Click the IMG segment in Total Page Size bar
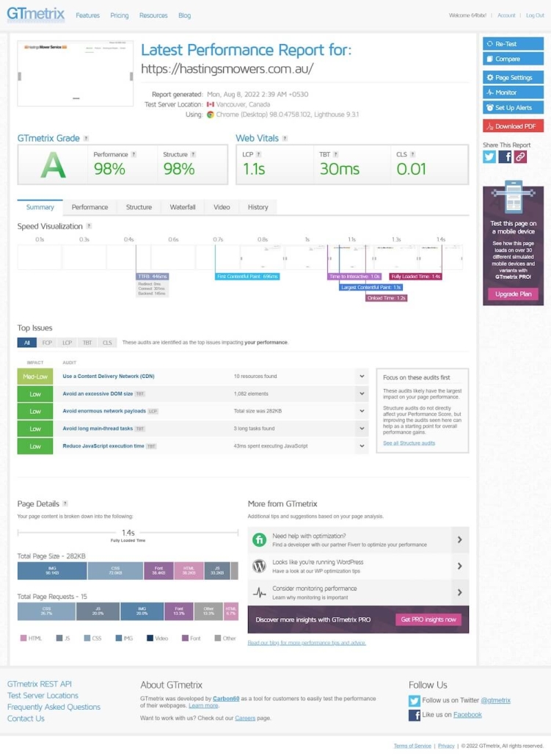 (x=52, y=571)
